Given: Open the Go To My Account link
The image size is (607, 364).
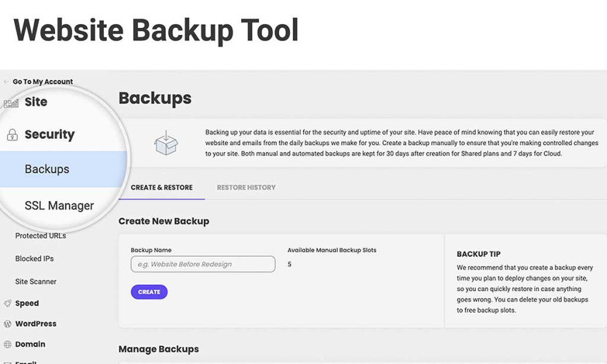Looking at the screenshot, I should pos(43,82).
